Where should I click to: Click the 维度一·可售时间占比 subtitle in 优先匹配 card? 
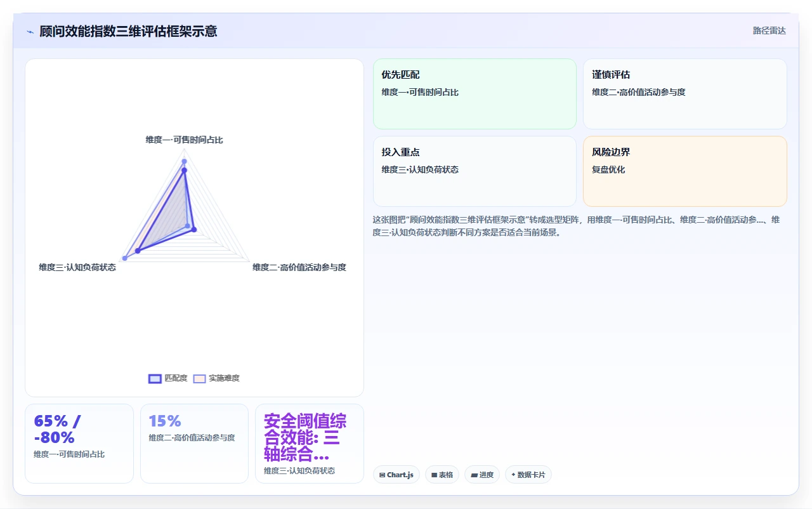(420, 93)
